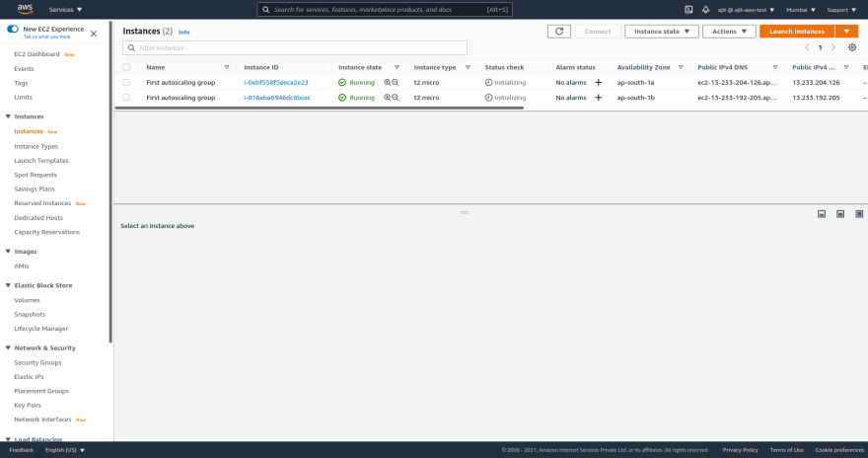Zoom in icon for i-0ebf558f5eeca2e23 state
Image resolution: width=868 pixels, height=458 pixels.
pos(387,83)
